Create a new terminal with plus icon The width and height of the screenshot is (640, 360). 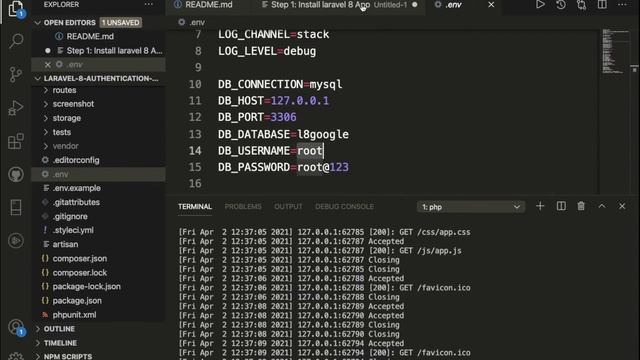[540, 207]
